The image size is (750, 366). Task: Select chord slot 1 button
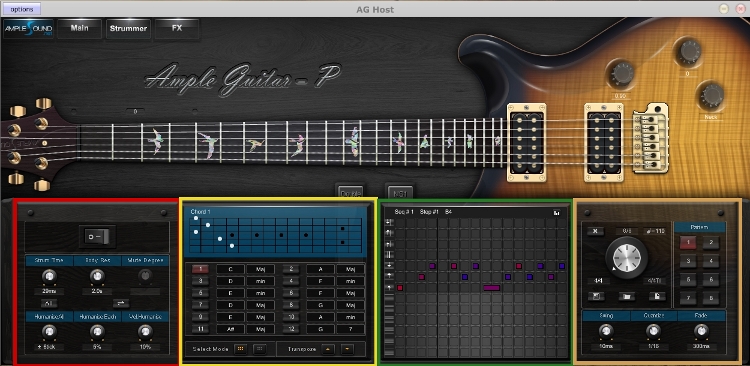200,269
